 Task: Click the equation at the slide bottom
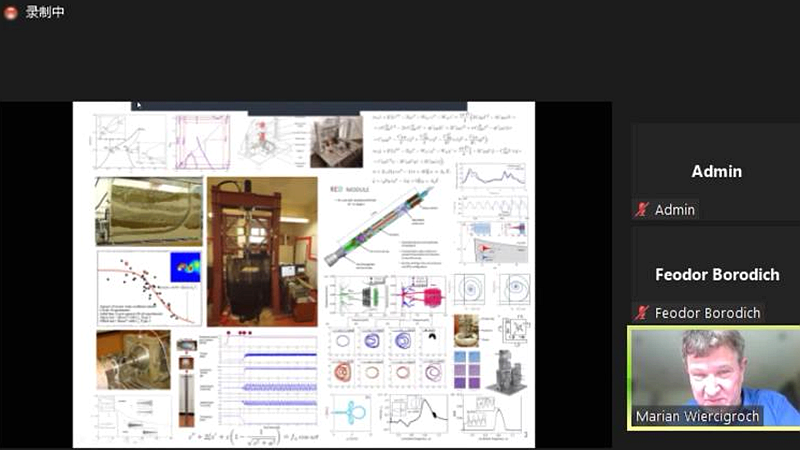(254, 436)
